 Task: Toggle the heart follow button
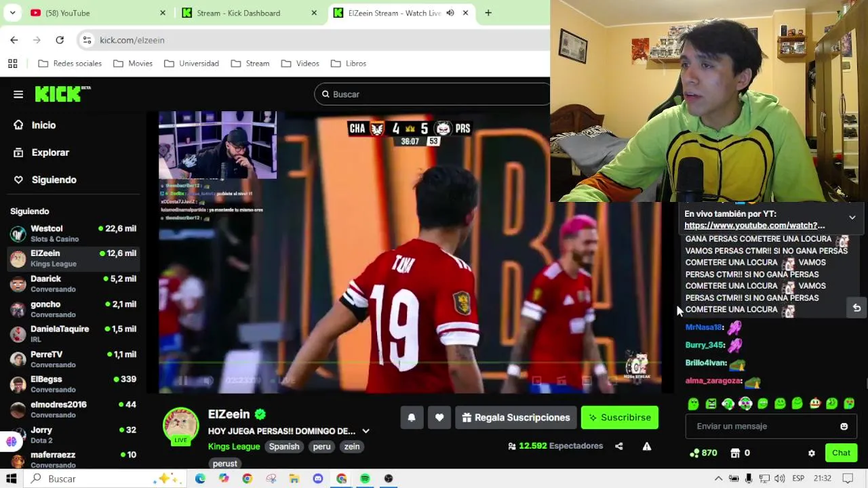pos(439,418)
